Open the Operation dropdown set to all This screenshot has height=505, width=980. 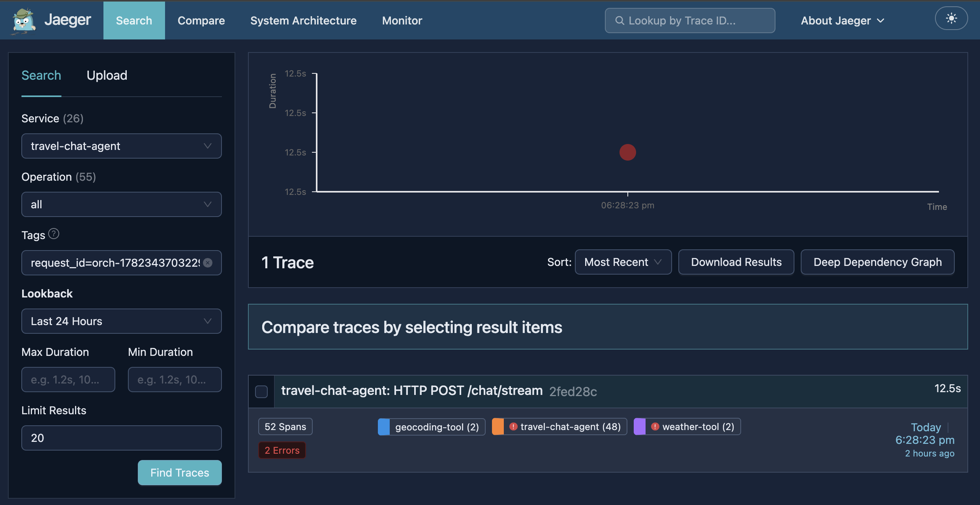[x=122, y=204]
